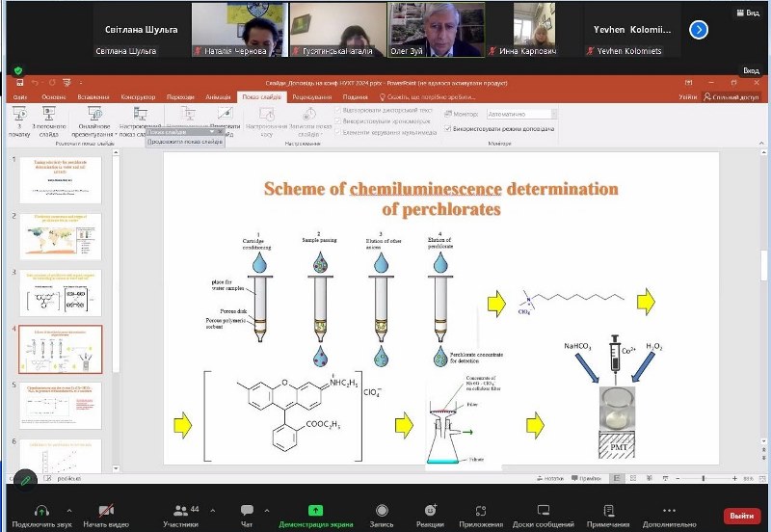Start video with 'Начать видео' camera icon
Screen dimensions: 771x532
(106, 511)
